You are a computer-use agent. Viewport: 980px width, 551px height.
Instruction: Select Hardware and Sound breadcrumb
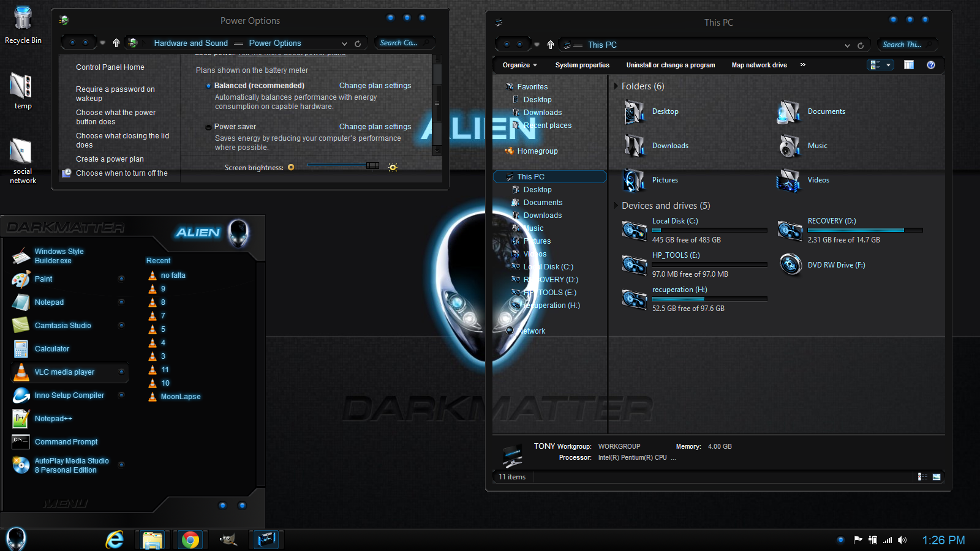pos(190,43)
